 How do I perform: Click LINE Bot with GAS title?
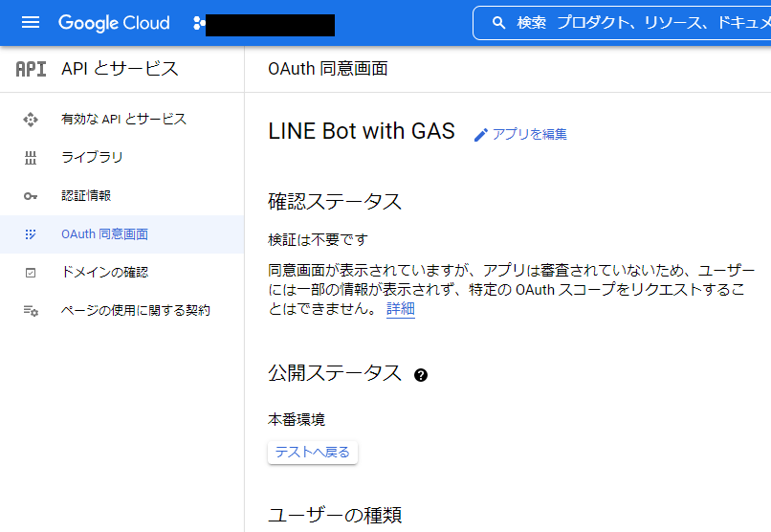pos(362,131)
